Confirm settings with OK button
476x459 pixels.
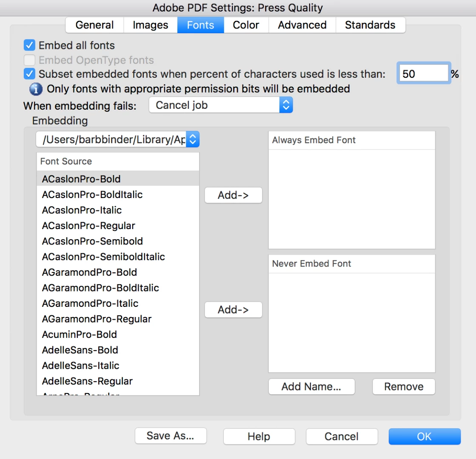[425, 436]
